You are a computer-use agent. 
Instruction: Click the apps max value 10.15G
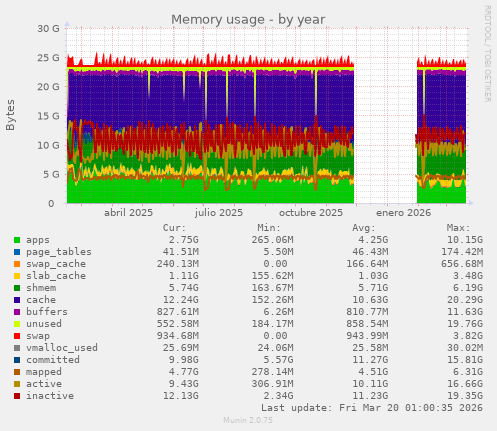coord(465,240)
